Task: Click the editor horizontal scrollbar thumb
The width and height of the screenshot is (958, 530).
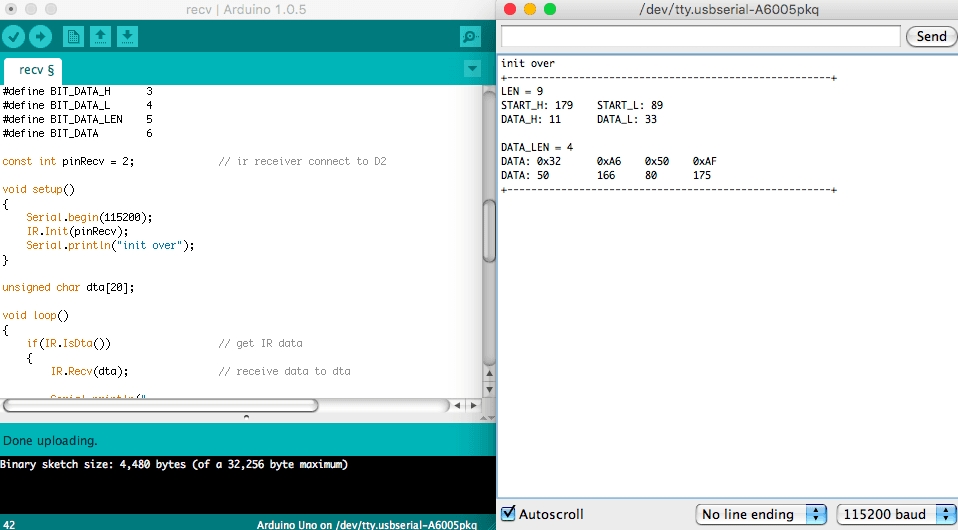Action: (x=160, y=406)
